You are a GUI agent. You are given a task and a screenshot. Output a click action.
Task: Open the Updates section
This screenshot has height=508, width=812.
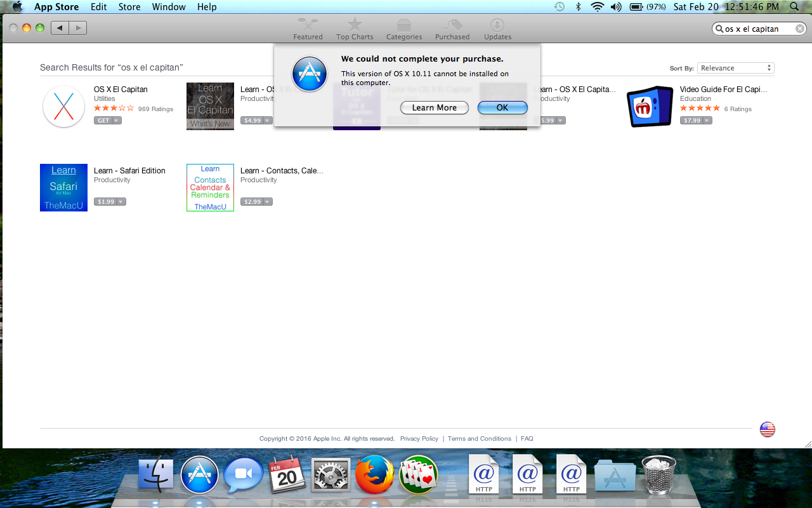pos(497,29)
